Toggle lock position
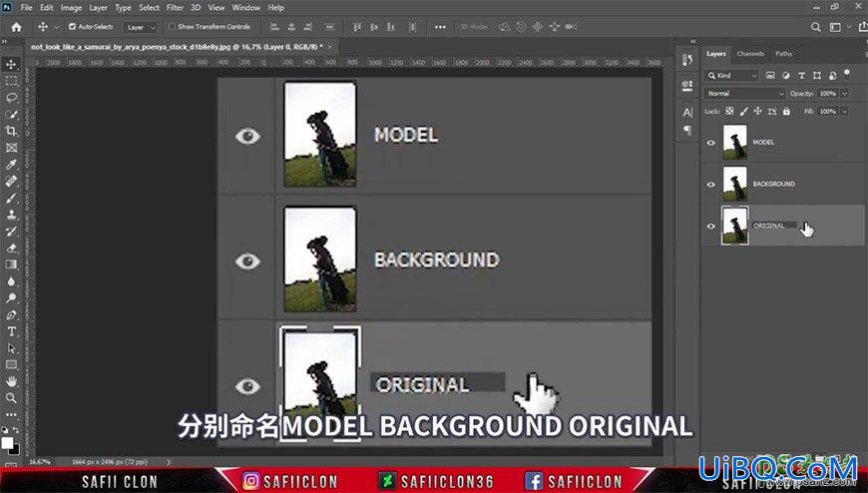This screenshot has height=493, width=868. pyautogui.click(x=758, y=112)
